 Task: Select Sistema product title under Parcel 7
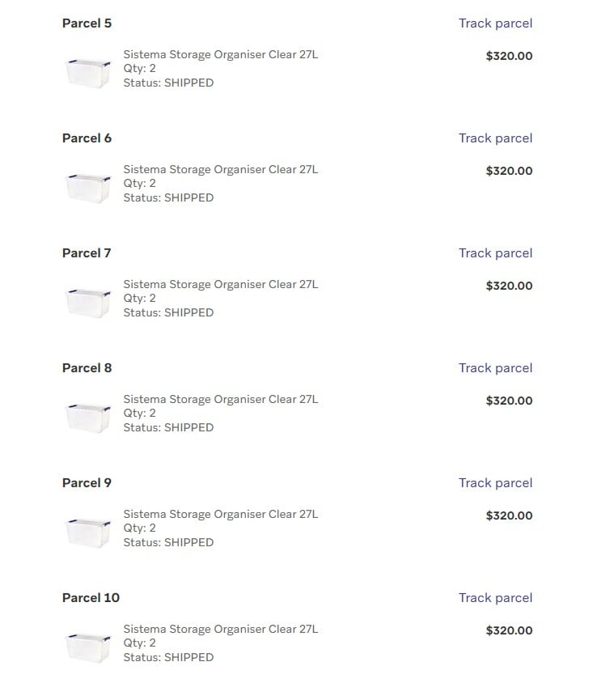[x=220, y=284]
